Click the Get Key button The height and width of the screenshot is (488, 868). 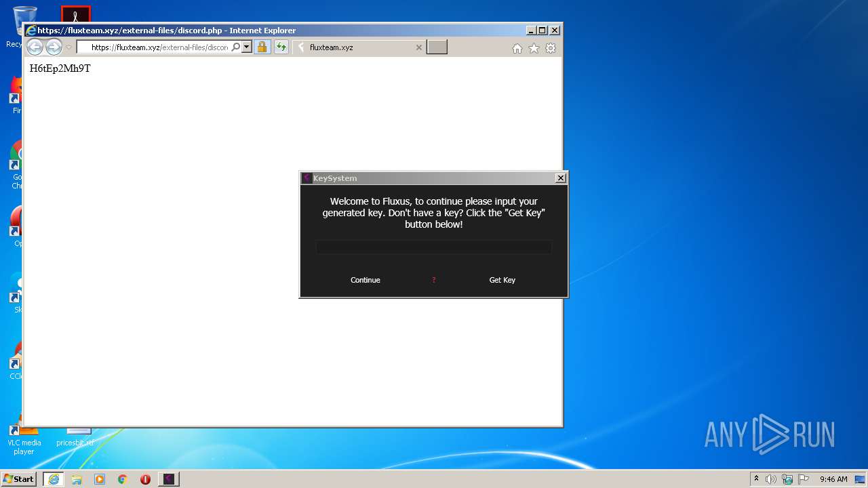[x=502, y=280]
